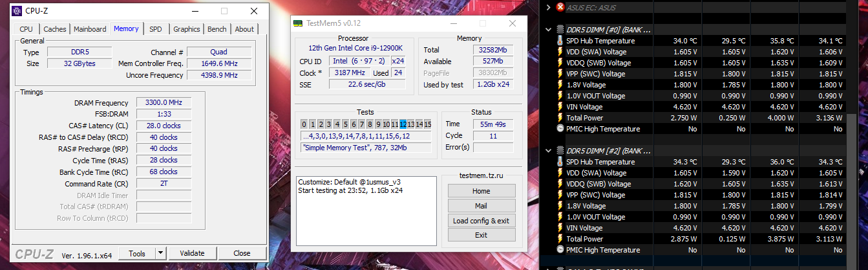This screenshot has height=270, width=868.
Task: Click test cell 7 in TestMem5
Action: tap(362, 124)
